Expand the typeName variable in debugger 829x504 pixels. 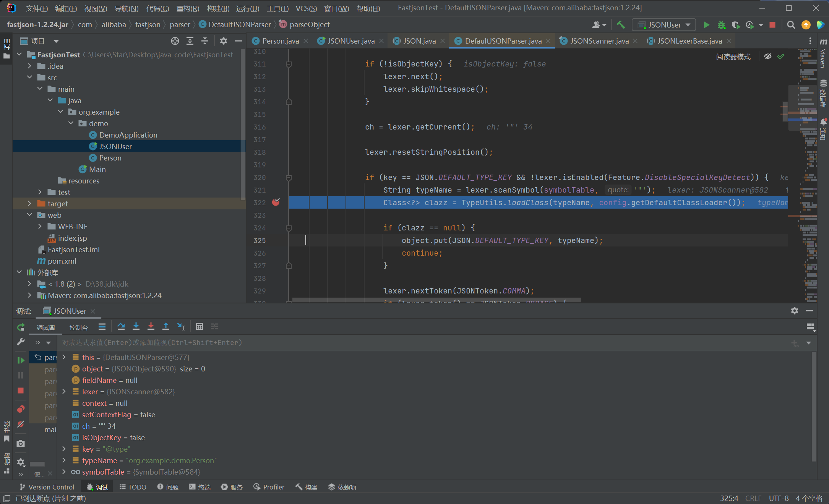coord(64,460)
